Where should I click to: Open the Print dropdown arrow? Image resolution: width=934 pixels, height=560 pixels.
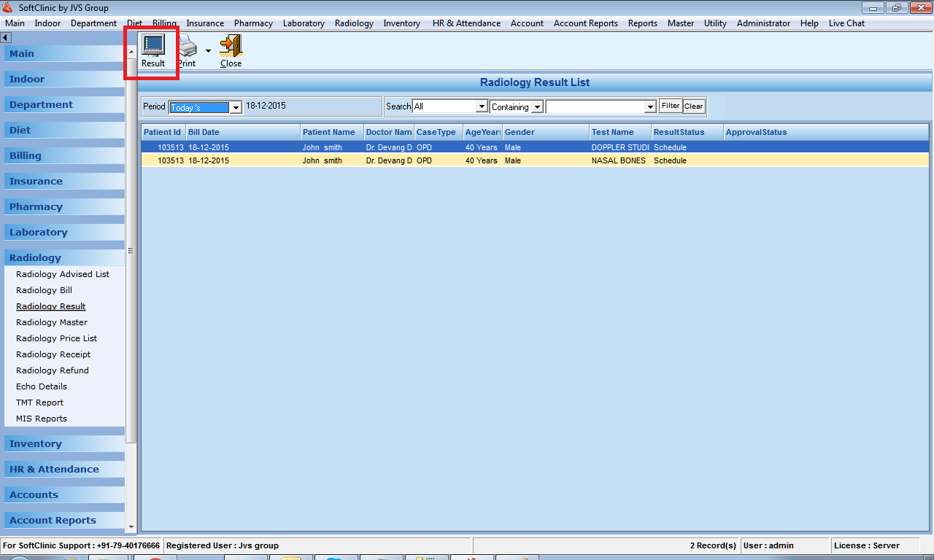[x=208, y=51]
